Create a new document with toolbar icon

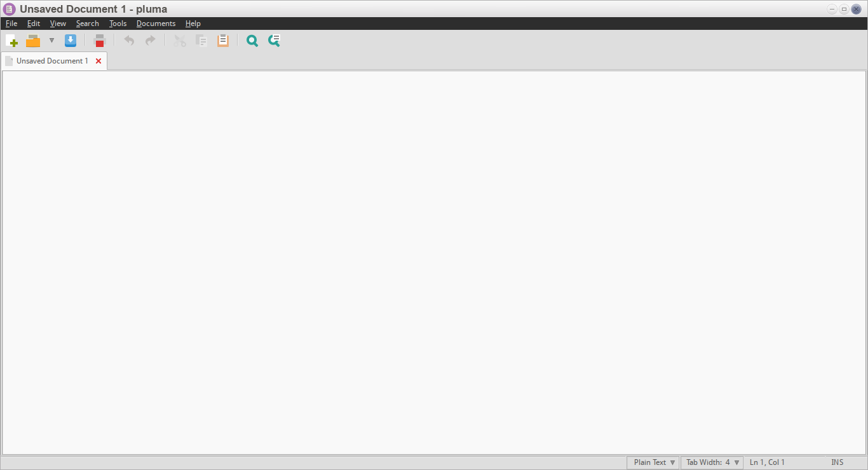[x=11, y=41]
